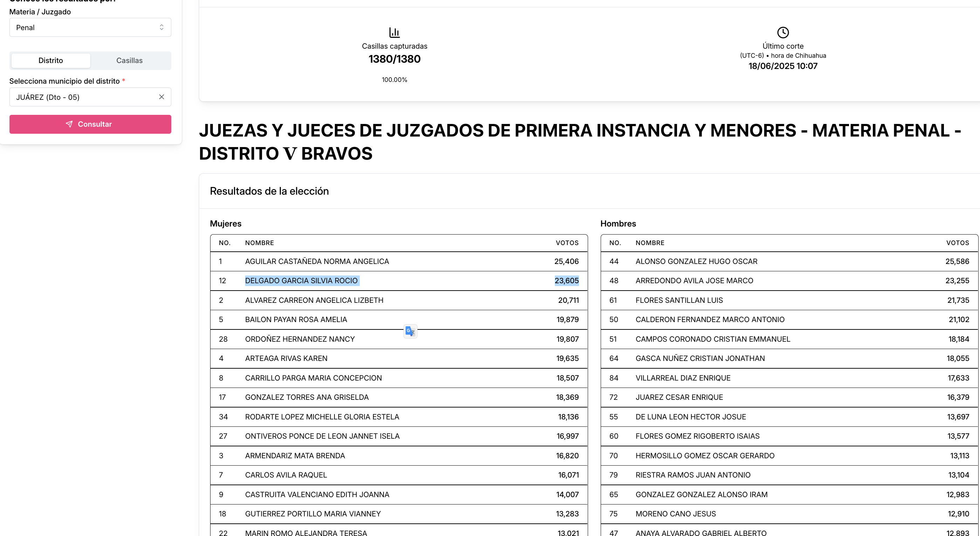Click the NO. header in Mujeres table
This screenshot has width=980, height=536.
(x=225, y=243)
